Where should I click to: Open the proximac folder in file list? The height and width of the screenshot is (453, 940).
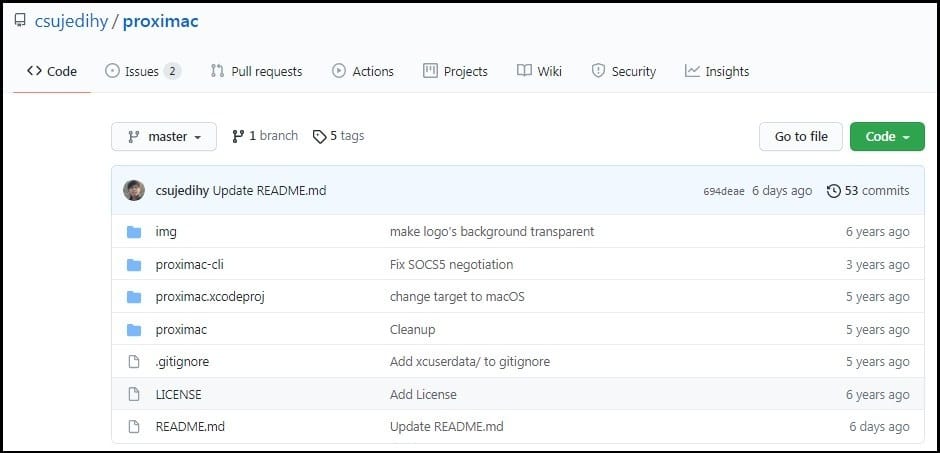pos(181,330)
